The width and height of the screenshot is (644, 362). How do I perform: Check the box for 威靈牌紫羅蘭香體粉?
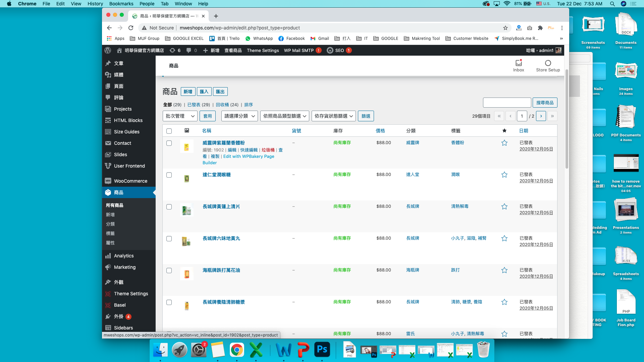169,143
